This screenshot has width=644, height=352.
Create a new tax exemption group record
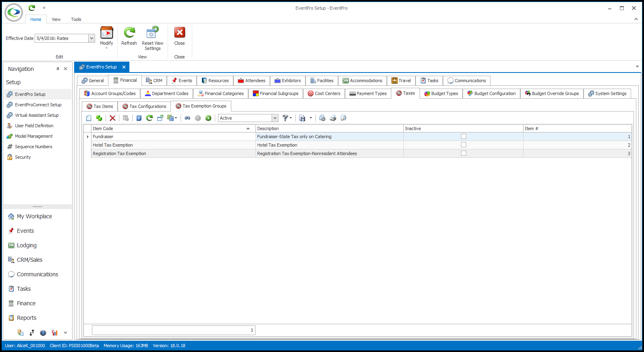(x=89, y=118)
